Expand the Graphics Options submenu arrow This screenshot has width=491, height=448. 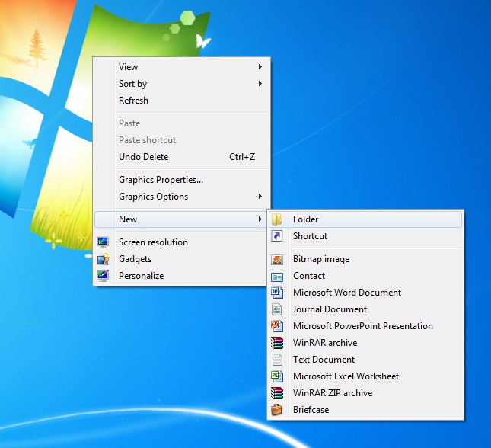(260, 197)
